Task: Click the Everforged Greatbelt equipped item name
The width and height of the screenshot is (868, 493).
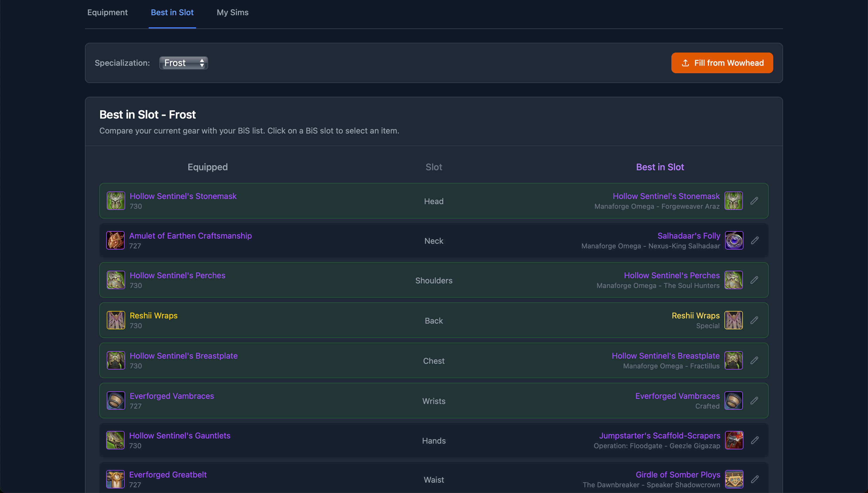Action: pyautogui.click(x=168, y=474)
